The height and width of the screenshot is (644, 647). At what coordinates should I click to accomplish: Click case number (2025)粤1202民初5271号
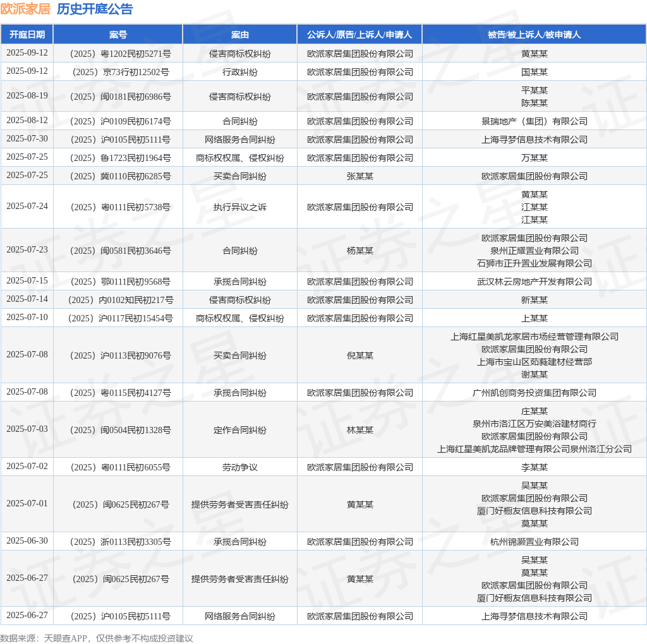point(120,54)
